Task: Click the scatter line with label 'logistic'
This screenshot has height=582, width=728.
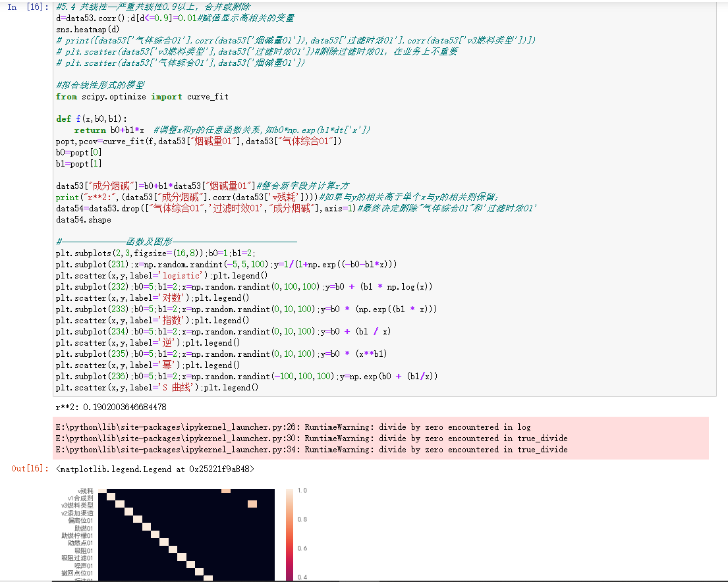Action: [161, 276]
